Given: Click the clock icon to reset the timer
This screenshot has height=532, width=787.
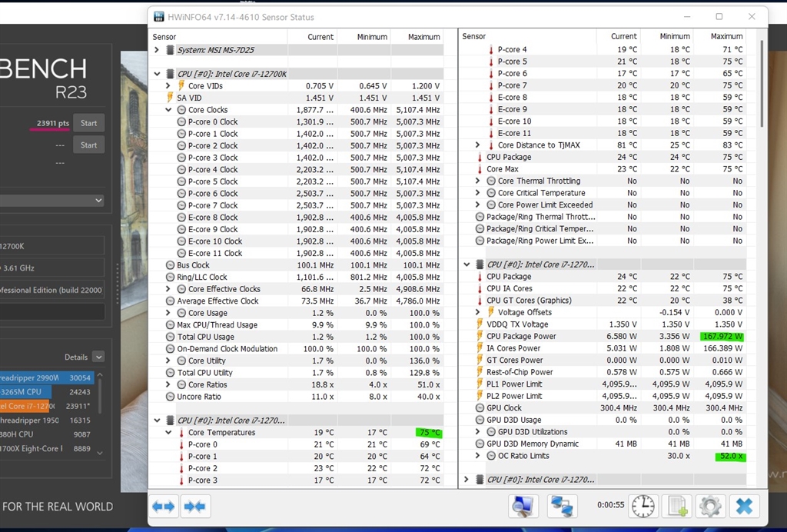Looking at the screenshot, I should [643, 506].
